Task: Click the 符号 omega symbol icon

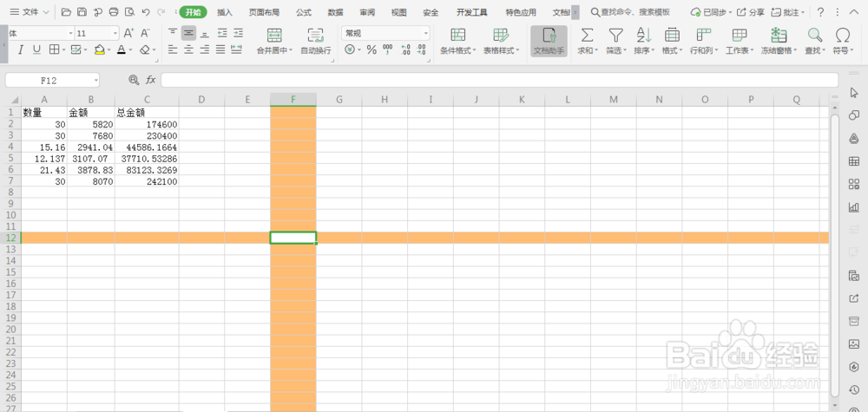Action: [x=843, y=36]
